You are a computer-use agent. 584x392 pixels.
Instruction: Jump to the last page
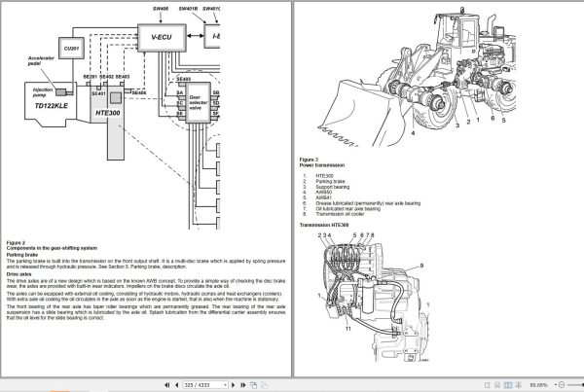click(x=243, y=385)
